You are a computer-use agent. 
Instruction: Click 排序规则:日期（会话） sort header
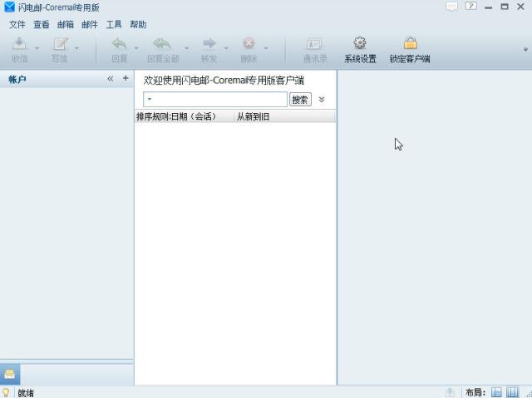[184, 116]
